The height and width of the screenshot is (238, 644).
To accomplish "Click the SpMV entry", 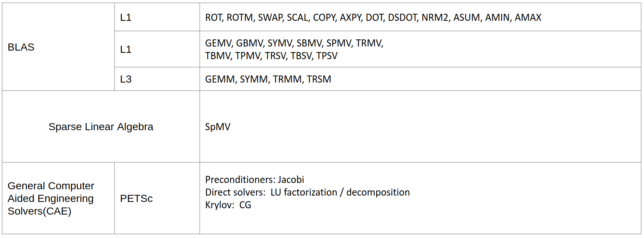I will pos(218,127).
